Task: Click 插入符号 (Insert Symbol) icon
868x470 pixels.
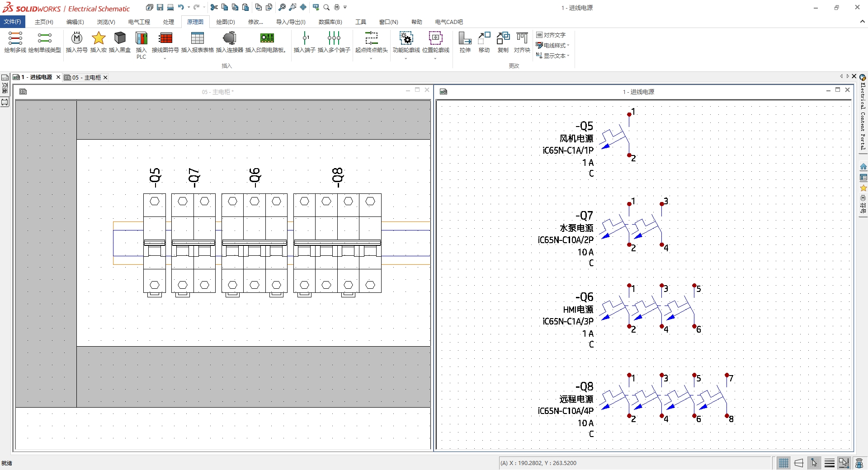Action: tap(77, 38)
